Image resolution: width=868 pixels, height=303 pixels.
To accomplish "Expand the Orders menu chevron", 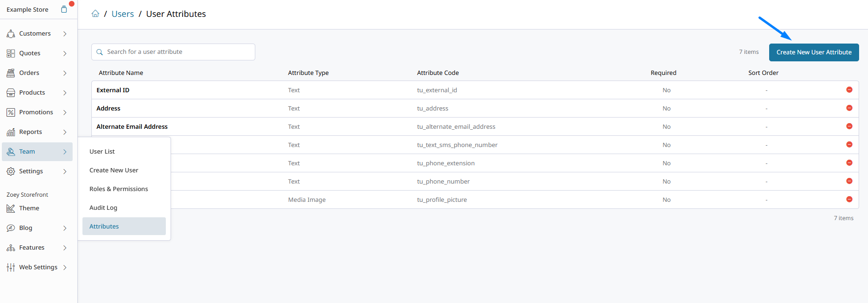I will tap(65, 73).
